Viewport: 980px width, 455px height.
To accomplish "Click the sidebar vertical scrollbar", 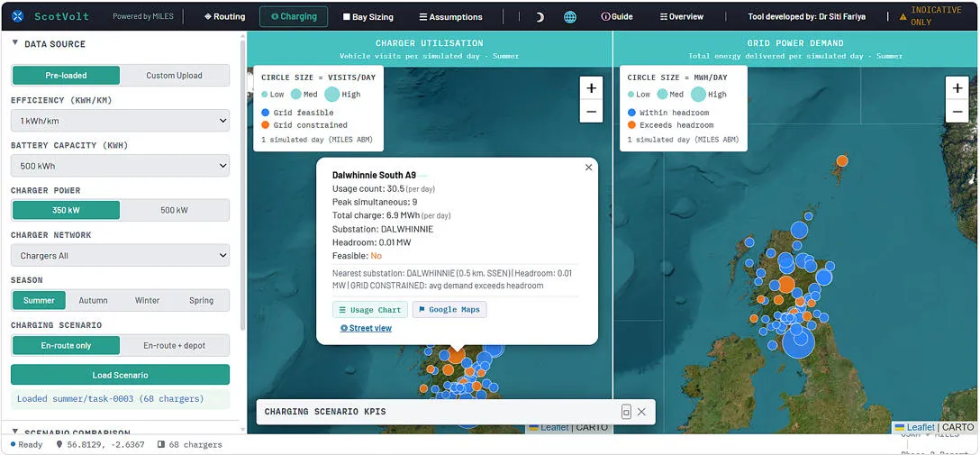I will [242, 187].
